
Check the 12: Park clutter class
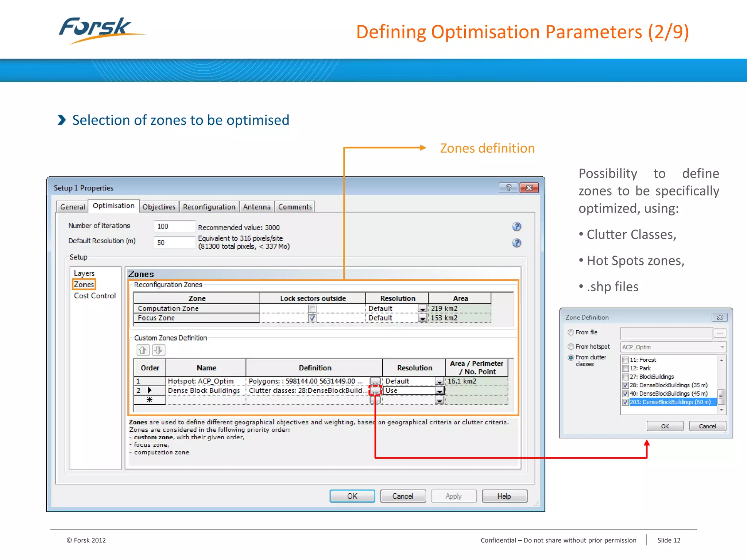pyautogui.click(x=626, y=369)
